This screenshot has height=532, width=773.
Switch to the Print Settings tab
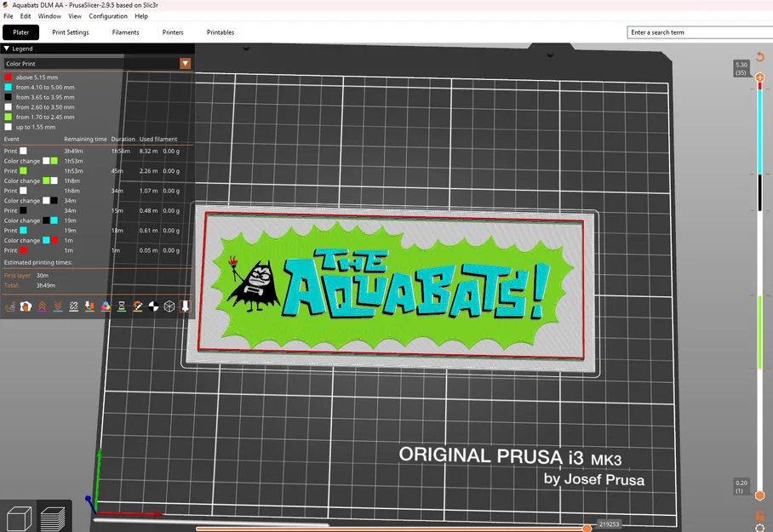point(71,32)
